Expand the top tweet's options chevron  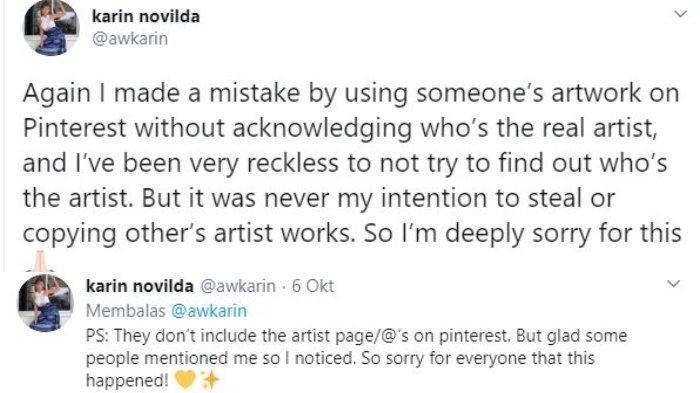click(x=680, y=14)
